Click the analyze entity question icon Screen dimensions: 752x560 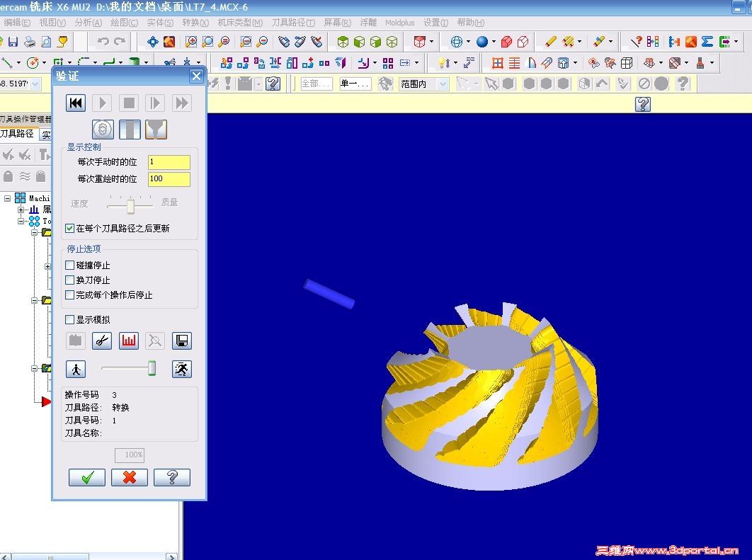(x=637, y=42)
